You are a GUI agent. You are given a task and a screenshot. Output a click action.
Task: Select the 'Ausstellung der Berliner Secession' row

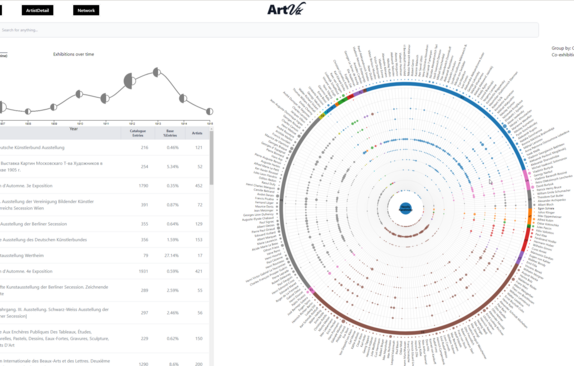click(104, 224)
